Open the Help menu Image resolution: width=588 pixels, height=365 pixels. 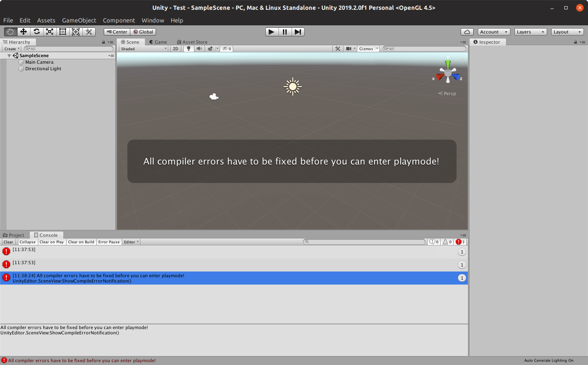pos(177,20)
